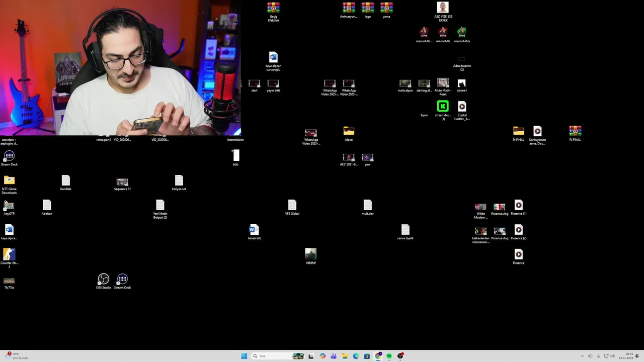
Task: Open the PJ FINAL folder icon
Action: click(519, 131)
